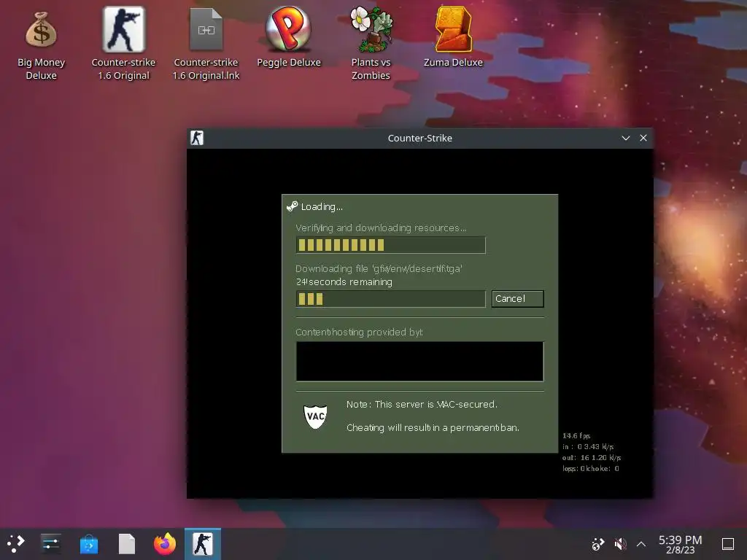
Task: Expand hidden system tray icons arrow
Action: click(641, 544)
